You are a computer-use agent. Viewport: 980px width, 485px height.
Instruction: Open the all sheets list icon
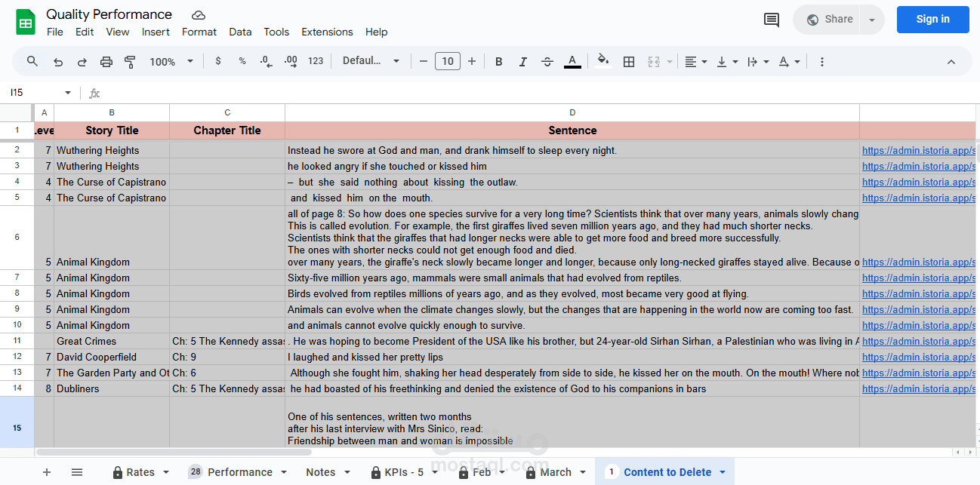(77, 472)
